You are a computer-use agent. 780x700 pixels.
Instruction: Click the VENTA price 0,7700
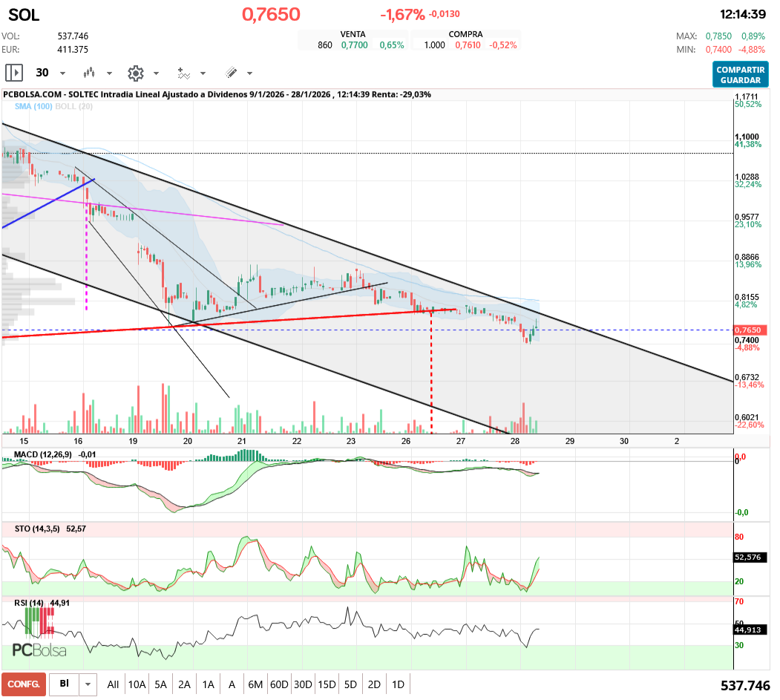pos(354,45)
